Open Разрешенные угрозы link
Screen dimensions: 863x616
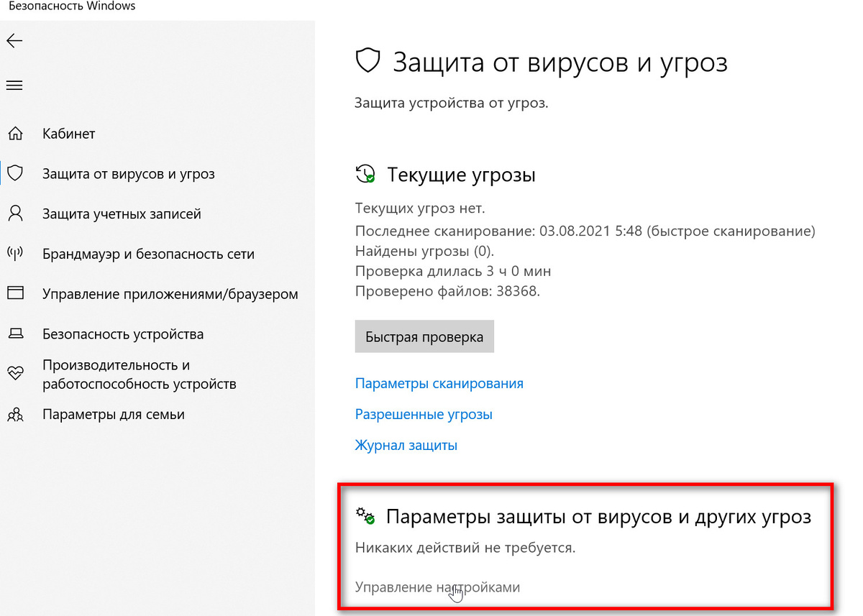tap(424, 414)
